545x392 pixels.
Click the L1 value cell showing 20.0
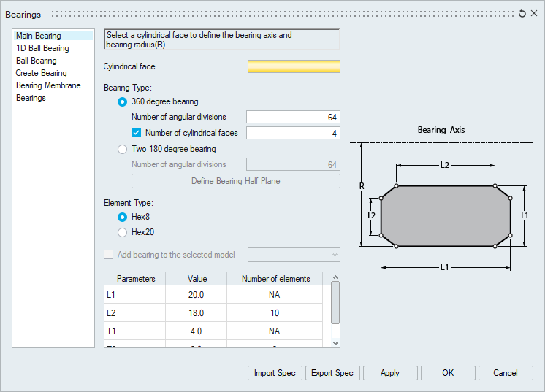[x=197, y=295]
